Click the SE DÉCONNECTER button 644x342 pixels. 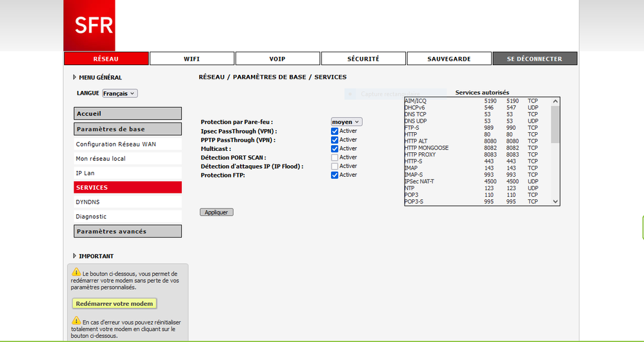534,59
